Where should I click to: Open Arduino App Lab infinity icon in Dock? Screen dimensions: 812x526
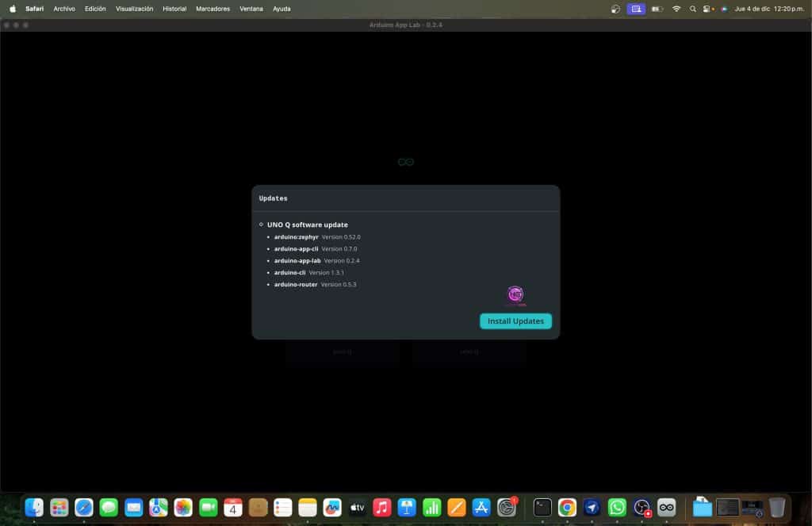tap(666, 507)
